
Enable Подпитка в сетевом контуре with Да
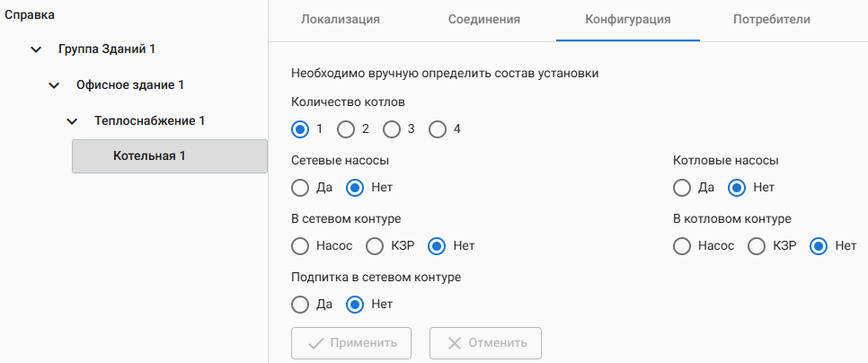point(301,305)
